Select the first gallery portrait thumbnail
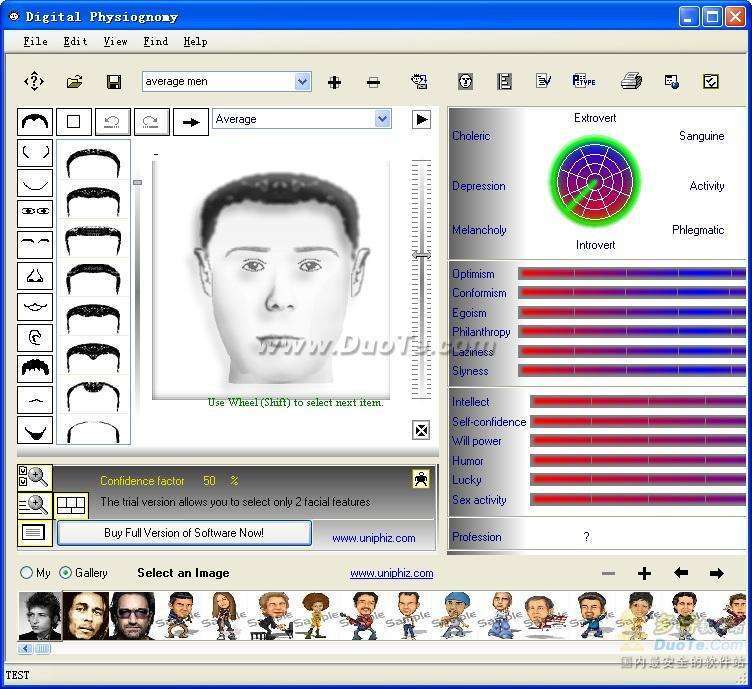This screenshot has height=689, width=752. pos(40,615)
